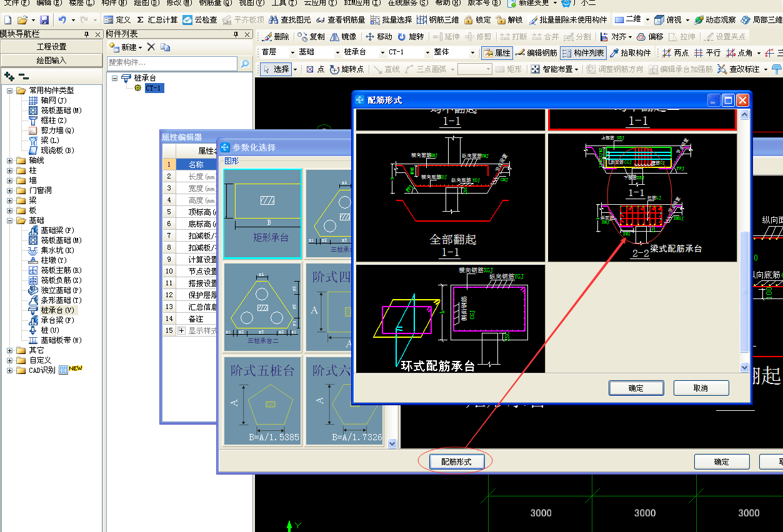Pin the 模块导航栏 panel
This screenshot has height=532, width=783.
click(86, 34)
